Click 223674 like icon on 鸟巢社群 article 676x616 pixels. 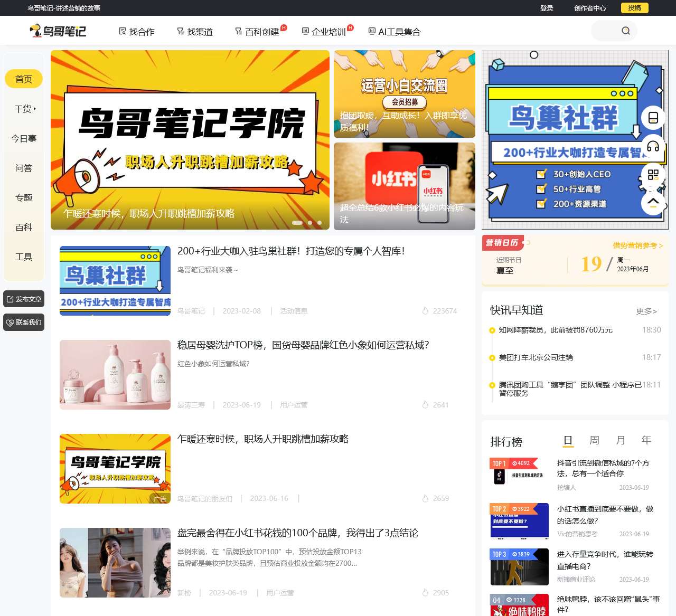point(425,311)
